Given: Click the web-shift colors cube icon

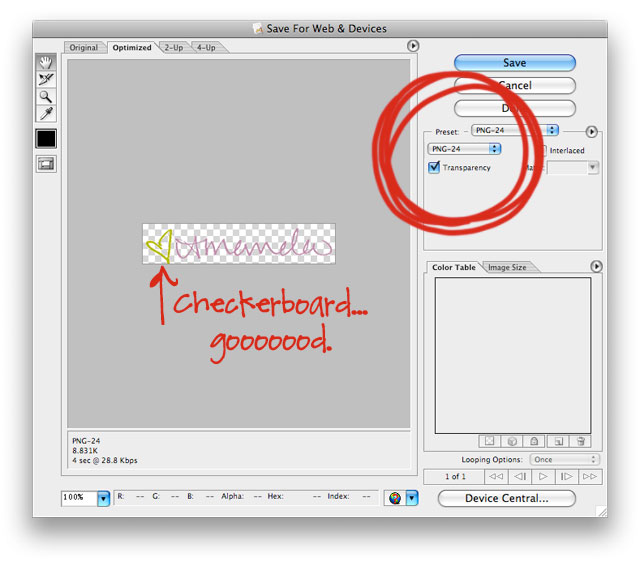Looking at the screenshot, I should (512, 441).
